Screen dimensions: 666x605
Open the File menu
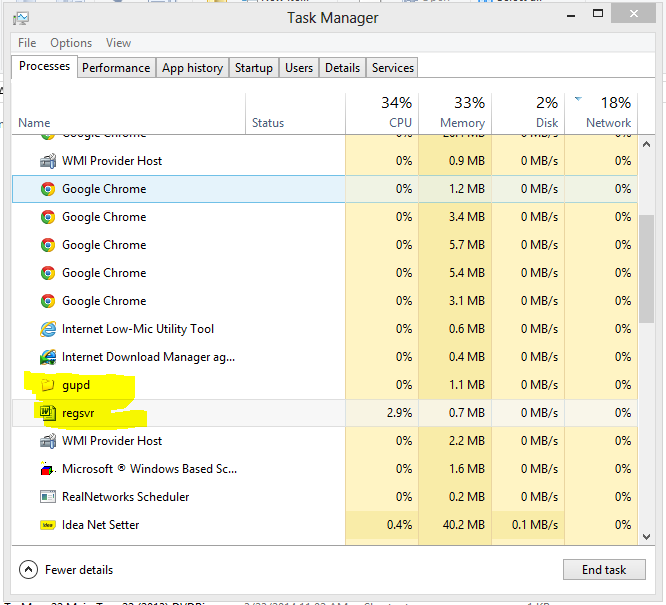(x=27, y=43)
